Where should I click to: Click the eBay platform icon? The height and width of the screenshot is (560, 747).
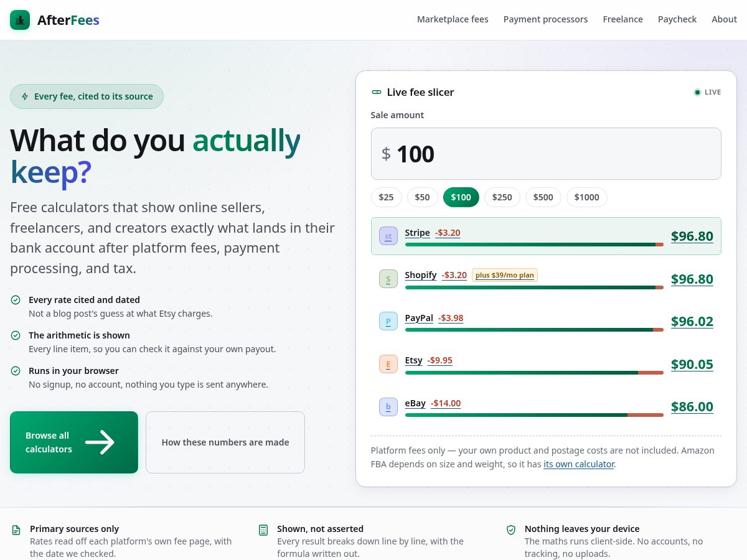tap(388, 406)
